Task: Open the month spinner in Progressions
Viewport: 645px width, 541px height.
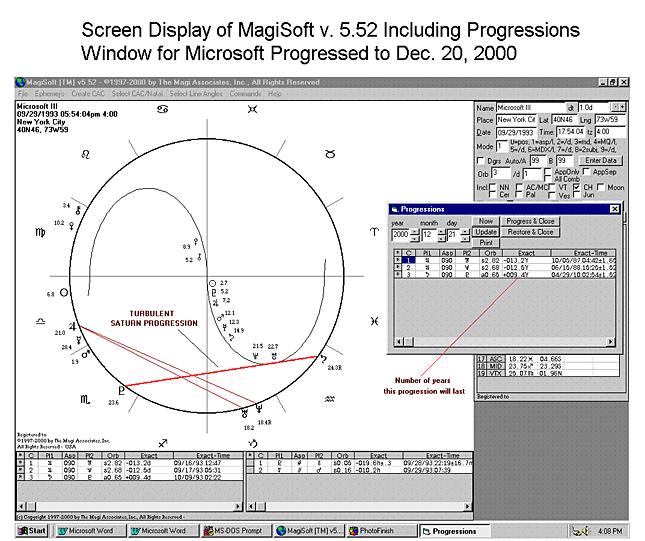Action: tap(440, 232)
